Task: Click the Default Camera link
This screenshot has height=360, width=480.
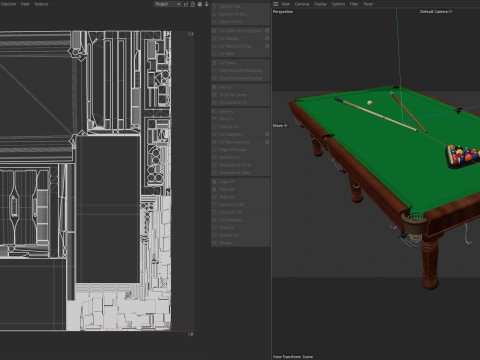Action: (x=436, y=12)
